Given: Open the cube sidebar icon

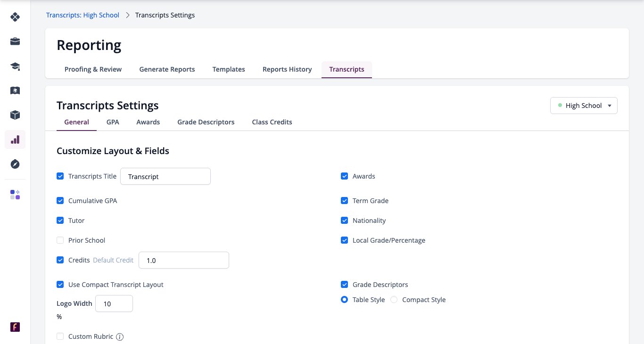Looking at the screenshot, I should (15, 115).
